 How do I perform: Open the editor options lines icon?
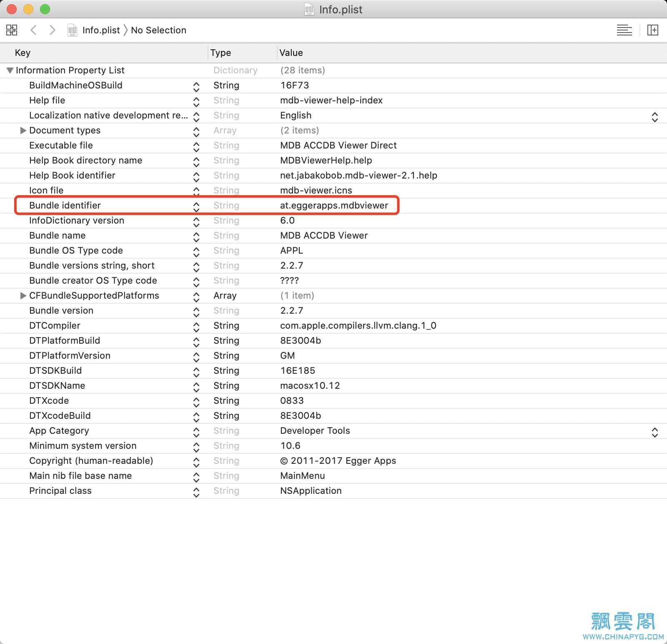click(624, 30)
